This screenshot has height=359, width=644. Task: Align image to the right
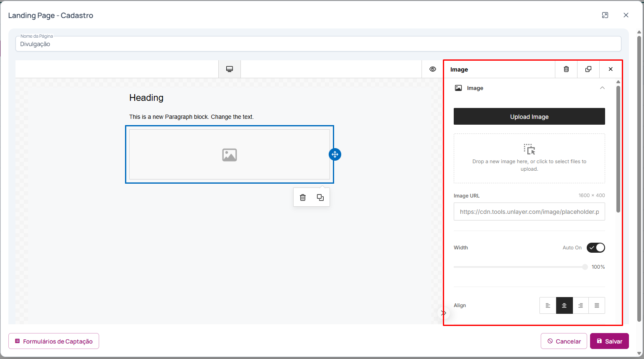click(580, 305)
